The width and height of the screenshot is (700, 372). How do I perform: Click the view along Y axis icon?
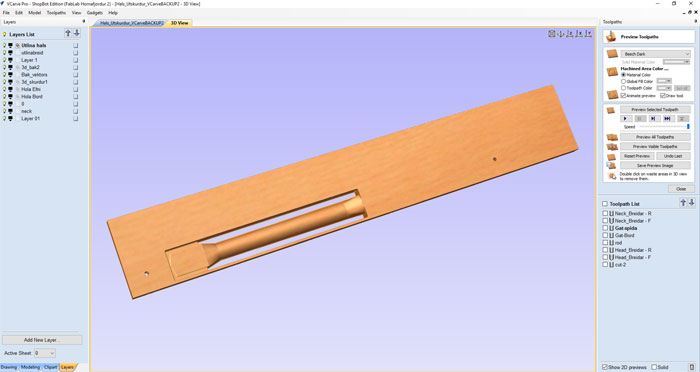point(588,34)
